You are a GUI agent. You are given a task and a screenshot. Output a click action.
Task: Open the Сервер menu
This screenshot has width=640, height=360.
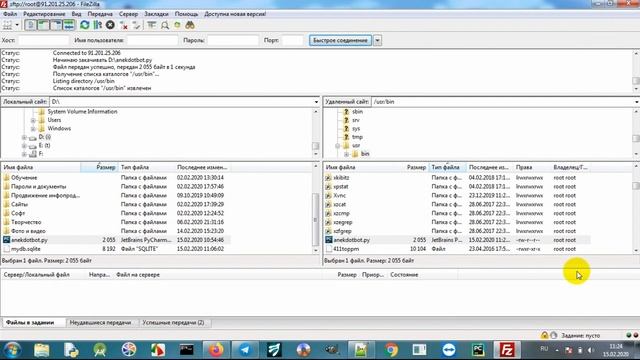[128, 14]
